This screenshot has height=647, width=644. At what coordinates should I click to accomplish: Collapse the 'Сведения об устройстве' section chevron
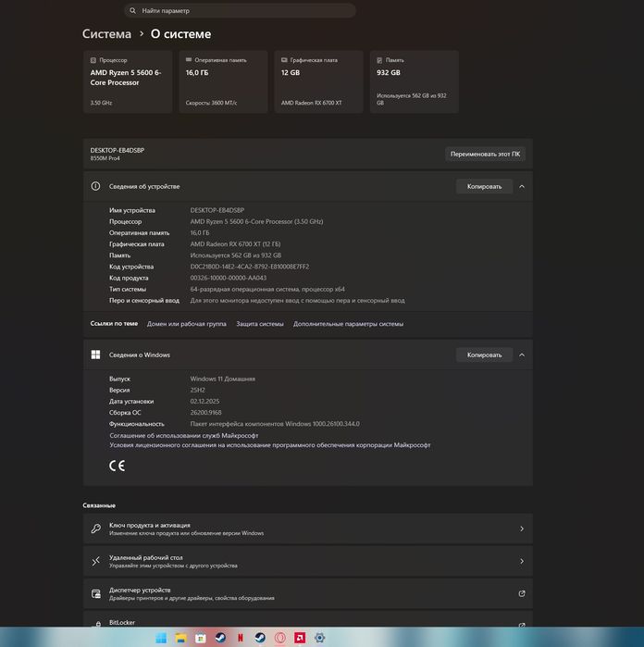click(x=522, y=186)
